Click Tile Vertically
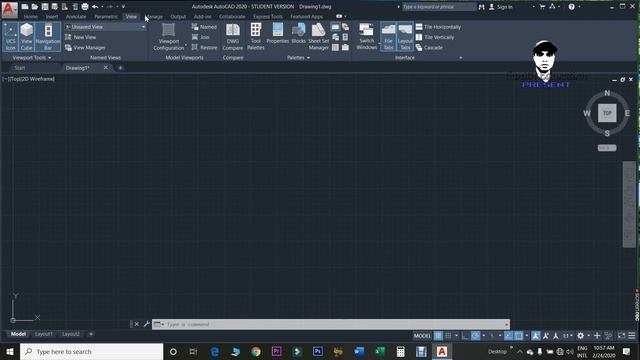The image size is (640, 360). (x=435, y=37)
